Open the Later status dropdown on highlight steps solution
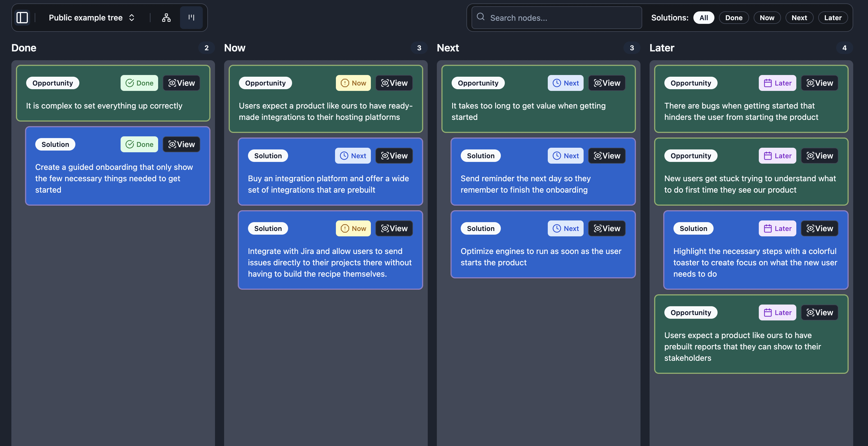 pos(777,228)
